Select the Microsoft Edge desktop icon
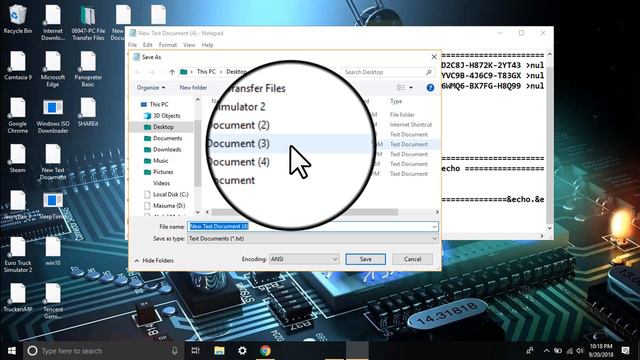This screenshot has height=360, width=640. click(53, 69)
